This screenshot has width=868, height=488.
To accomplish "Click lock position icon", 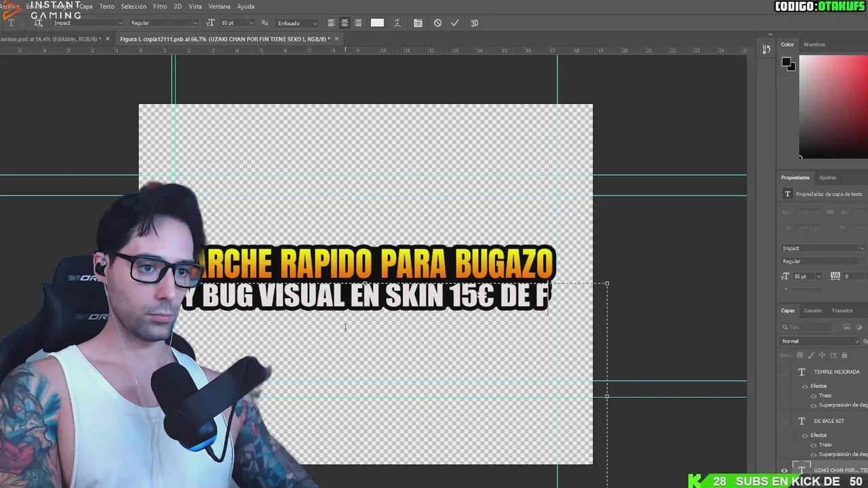I will [x=822, y=355].
